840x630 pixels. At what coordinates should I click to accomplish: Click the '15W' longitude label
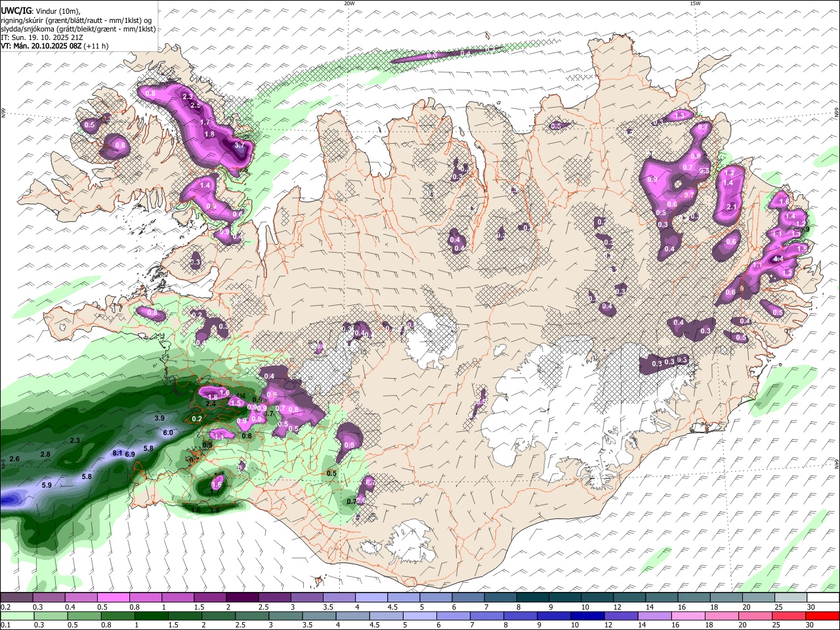(x=695, y=3)
